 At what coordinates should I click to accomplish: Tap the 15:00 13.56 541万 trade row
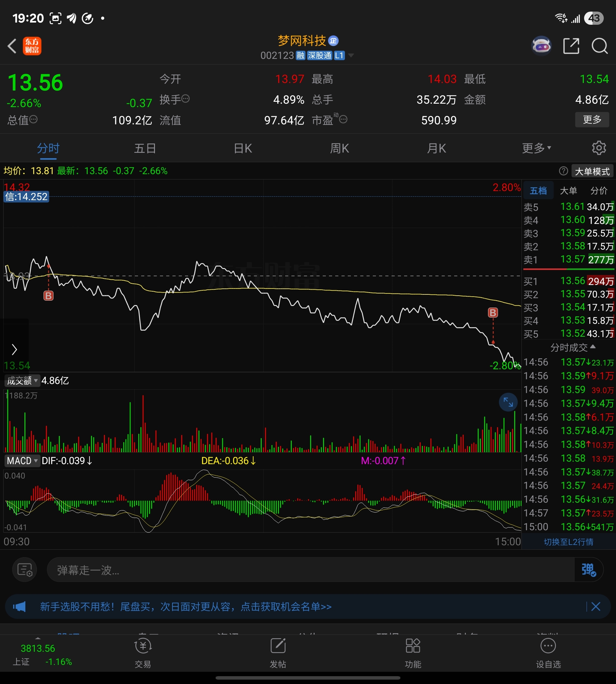point(569,527)
